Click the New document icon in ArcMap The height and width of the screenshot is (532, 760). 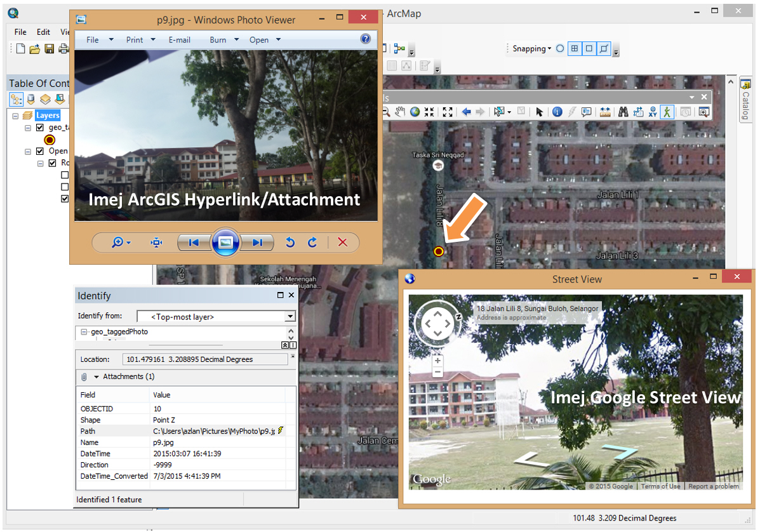20,48
